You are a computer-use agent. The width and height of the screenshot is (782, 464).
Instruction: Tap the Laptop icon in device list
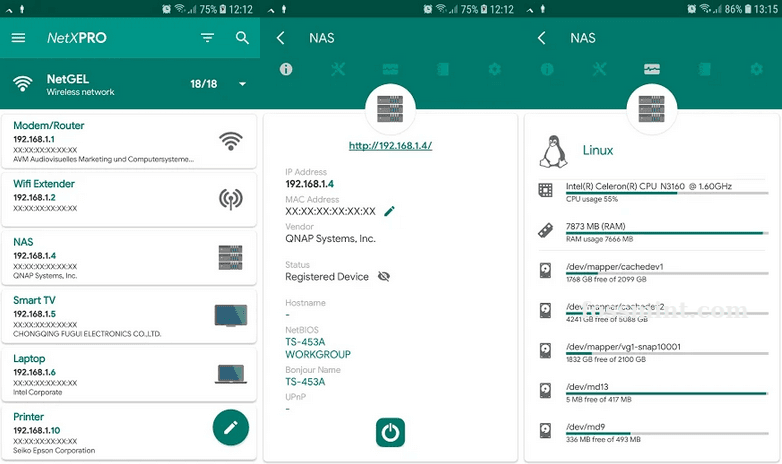tap(230, 374)
